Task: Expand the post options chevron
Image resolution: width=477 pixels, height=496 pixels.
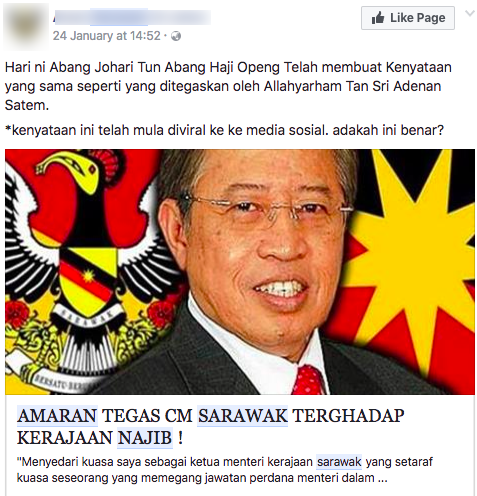Action: pyautogui.click(x=470, y=14)
